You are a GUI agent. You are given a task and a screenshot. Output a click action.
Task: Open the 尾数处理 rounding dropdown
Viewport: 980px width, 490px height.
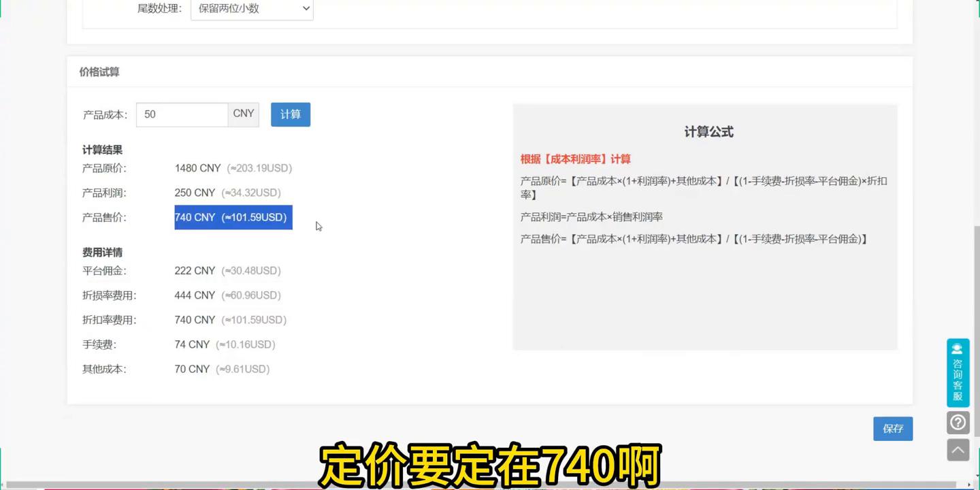[x=251, y=8]
